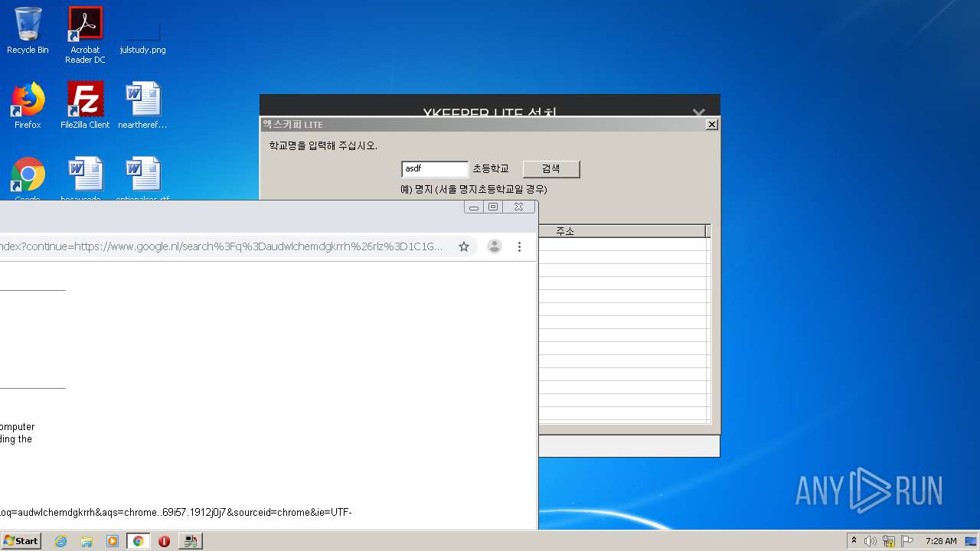The image size is (980, 551).
Task: Close the XKEEPER LITE installer window
Action: 698,112
